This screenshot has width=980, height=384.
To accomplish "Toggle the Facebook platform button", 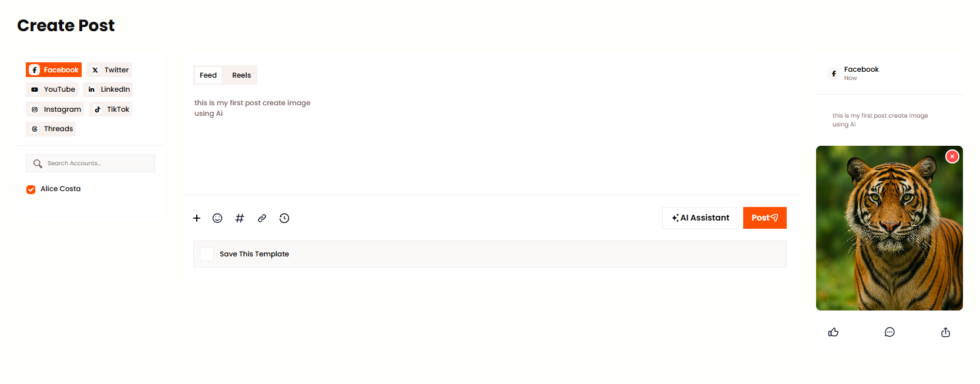I will point(54,70).
